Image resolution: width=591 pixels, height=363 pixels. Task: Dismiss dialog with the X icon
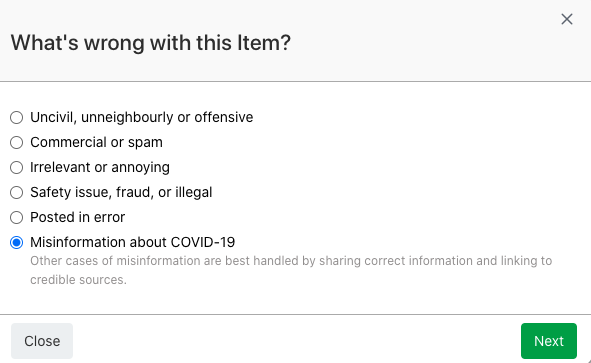point(567,19)
